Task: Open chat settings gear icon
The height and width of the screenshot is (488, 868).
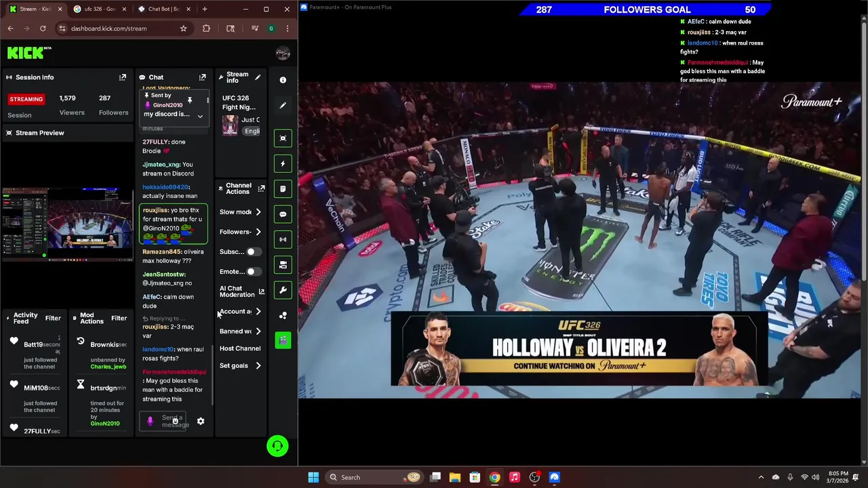Action: (201, 421)
